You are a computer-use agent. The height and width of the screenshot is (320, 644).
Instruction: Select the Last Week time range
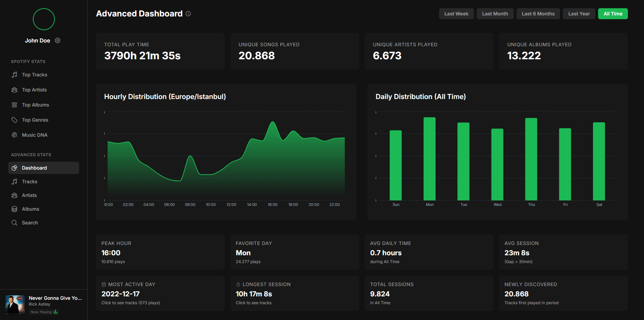[x=456, y=14]
